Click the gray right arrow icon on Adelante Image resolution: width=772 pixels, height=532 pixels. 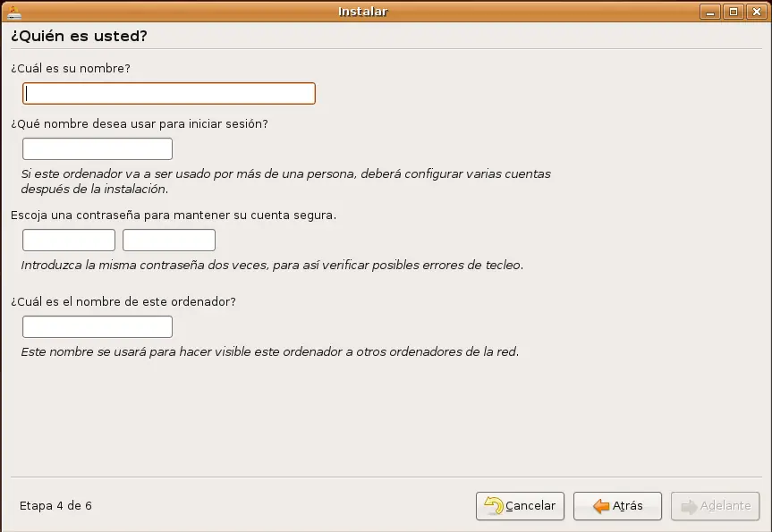click(688, 506)
